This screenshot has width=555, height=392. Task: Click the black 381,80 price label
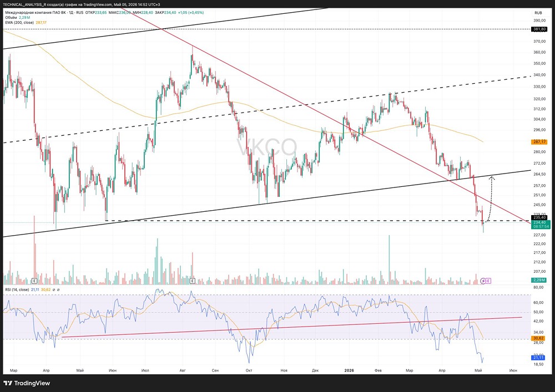539,29
